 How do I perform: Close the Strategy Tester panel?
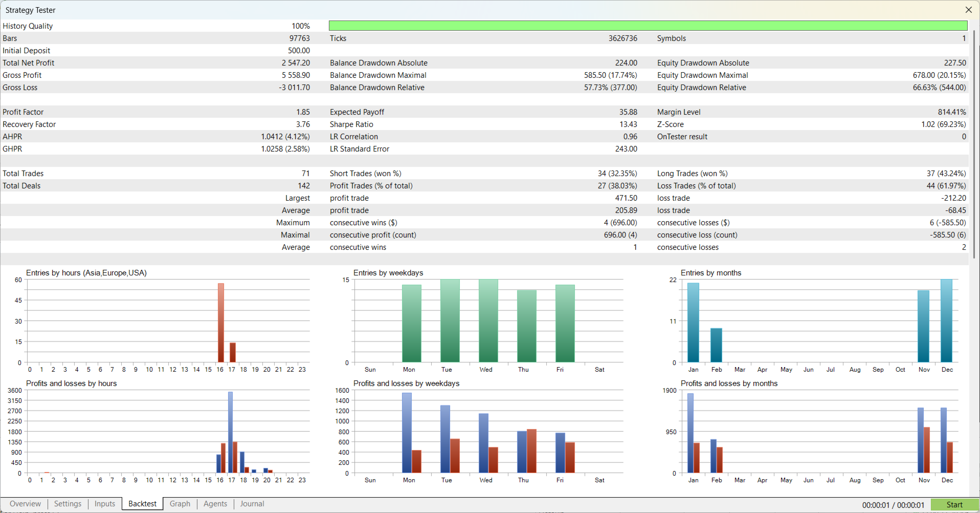pyautogui.click(x=968, y=10)
